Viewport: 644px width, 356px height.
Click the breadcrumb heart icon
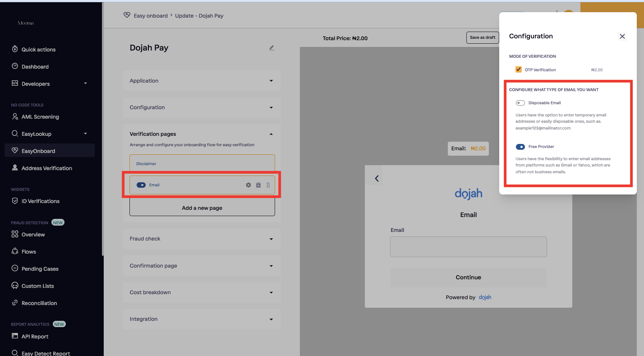click(127, 15)
